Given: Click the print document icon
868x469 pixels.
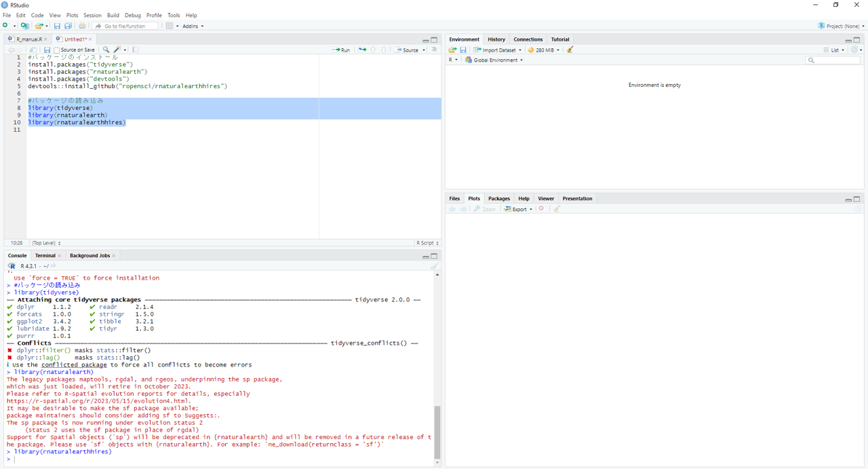Looking at the screenshot, I should [82, 26].
